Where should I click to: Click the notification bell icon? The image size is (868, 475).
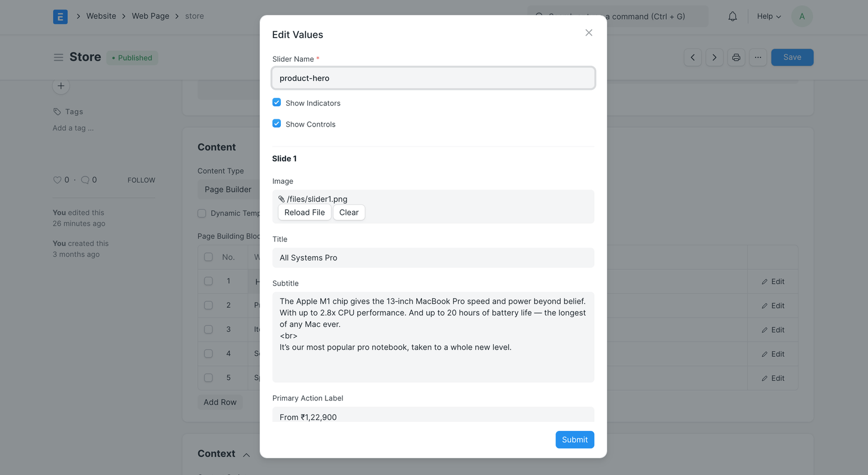point(732,16)
